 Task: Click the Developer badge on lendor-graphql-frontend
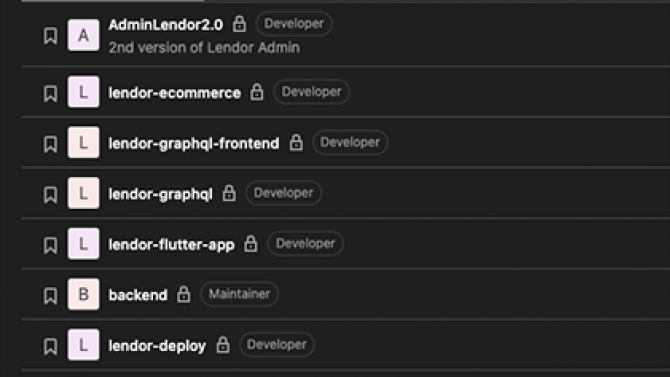tap(350, 142)
